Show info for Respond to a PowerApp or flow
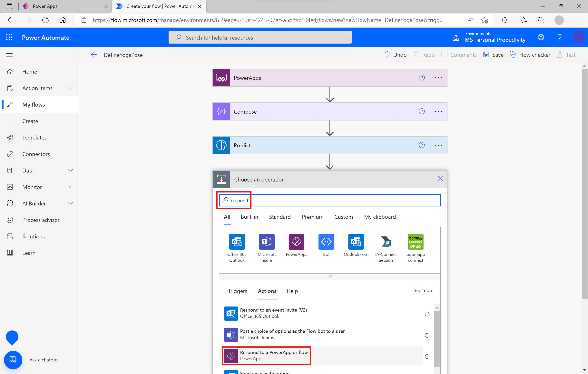The height and width of the screenshot is (374, 588). click(x=427, y=356)
